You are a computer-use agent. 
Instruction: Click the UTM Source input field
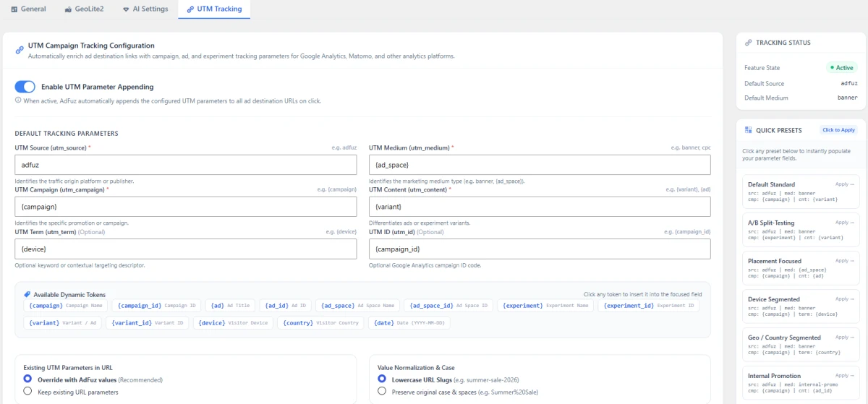coord(186,166)
